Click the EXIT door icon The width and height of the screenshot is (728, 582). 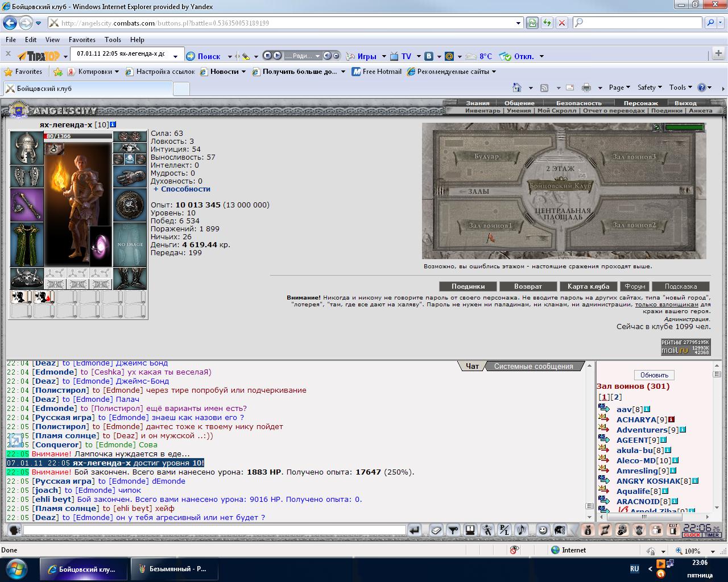pos(673,530)
